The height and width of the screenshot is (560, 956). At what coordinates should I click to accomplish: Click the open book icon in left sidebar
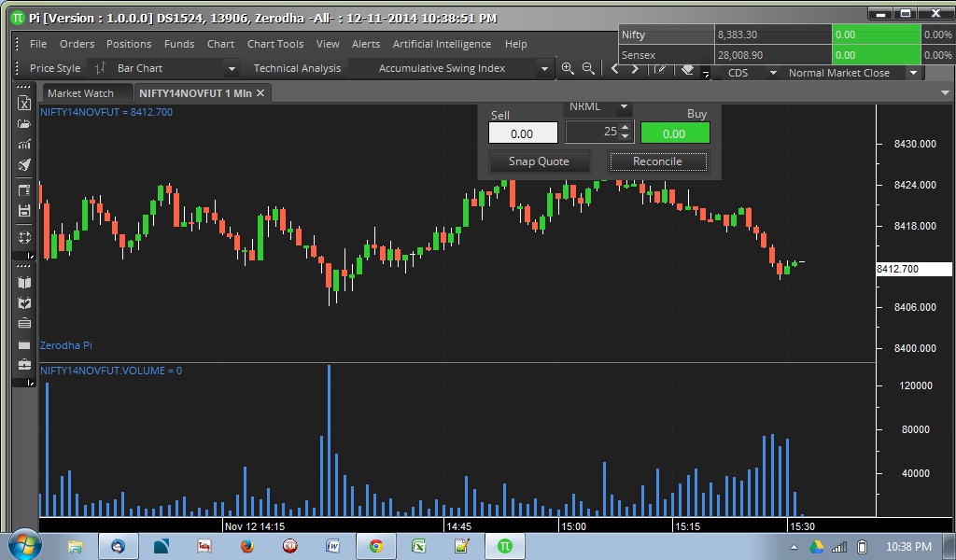[23, 283]
